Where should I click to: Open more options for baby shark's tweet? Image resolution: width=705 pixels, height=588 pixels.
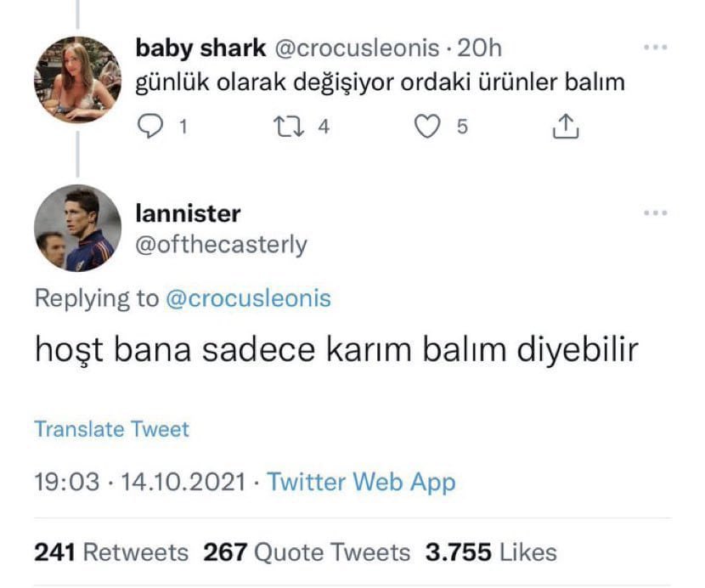pos(655,48)
